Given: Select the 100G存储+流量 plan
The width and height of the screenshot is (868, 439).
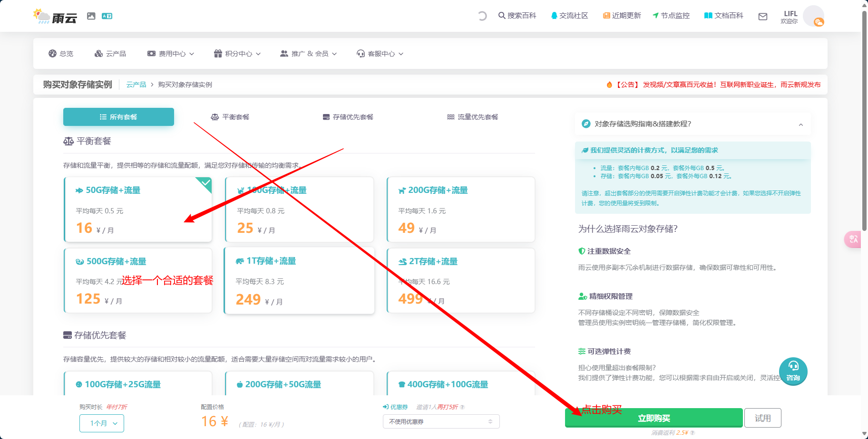Looking at the screenshot, I should pyautogui.click(x=299, y=210).
